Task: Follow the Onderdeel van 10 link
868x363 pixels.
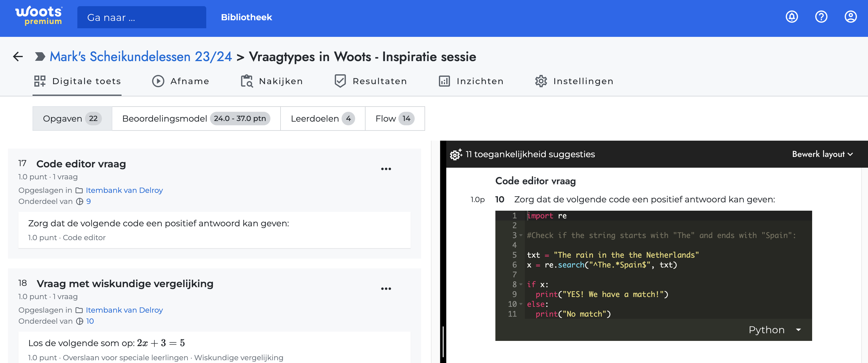Action: tap(90, 321)
